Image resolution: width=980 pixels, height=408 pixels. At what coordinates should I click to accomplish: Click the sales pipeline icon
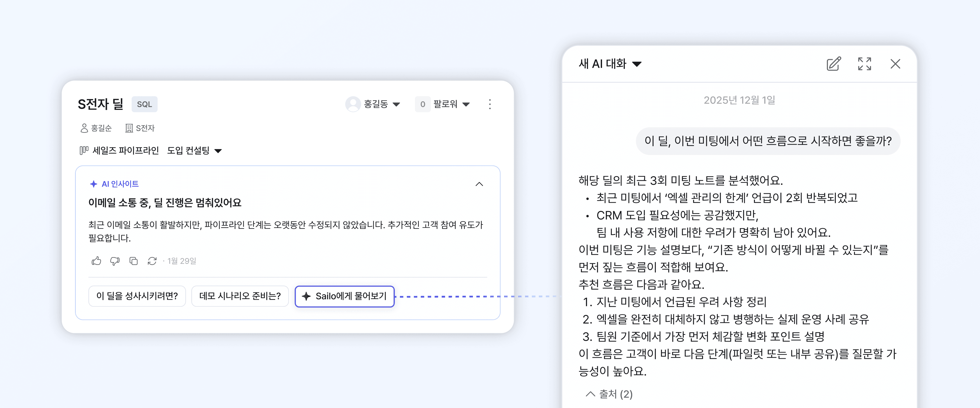pyautogui.click(x=84, y=150)
